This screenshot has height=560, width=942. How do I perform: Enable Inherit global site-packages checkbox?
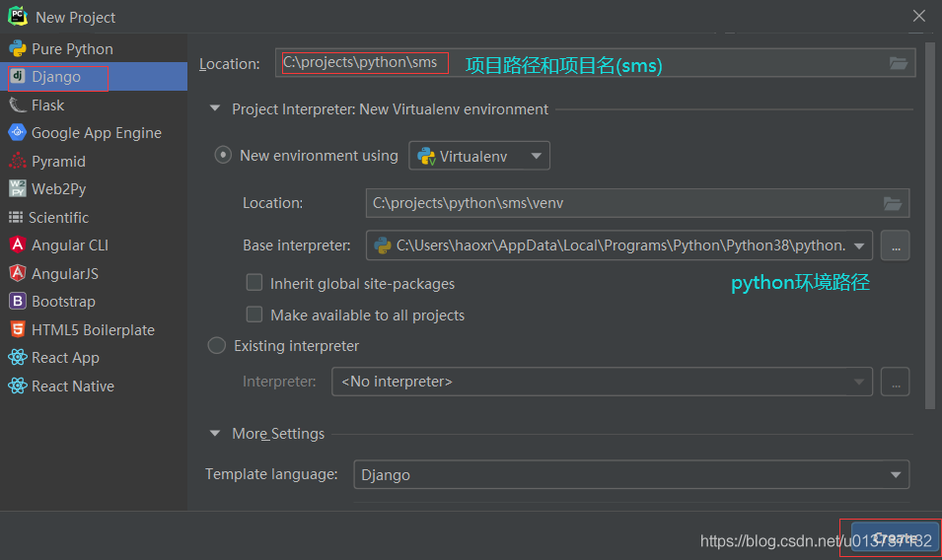tap(254, 283)
